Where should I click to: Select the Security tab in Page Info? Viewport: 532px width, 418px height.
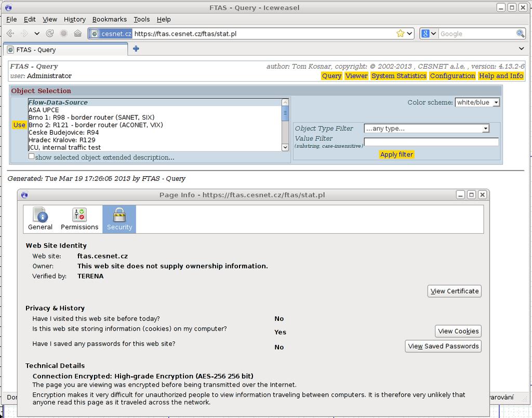pos(119,219)
